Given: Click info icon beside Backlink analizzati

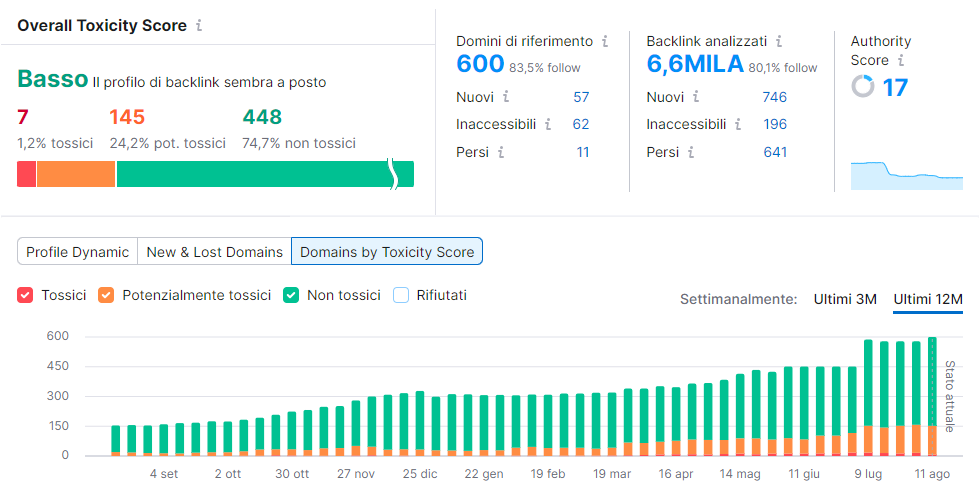Looking at the screenshot, I should click(779, 41).
